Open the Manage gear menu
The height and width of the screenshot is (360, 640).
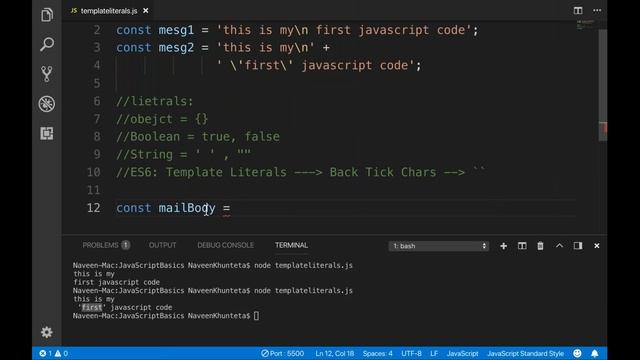coord(47,332)
